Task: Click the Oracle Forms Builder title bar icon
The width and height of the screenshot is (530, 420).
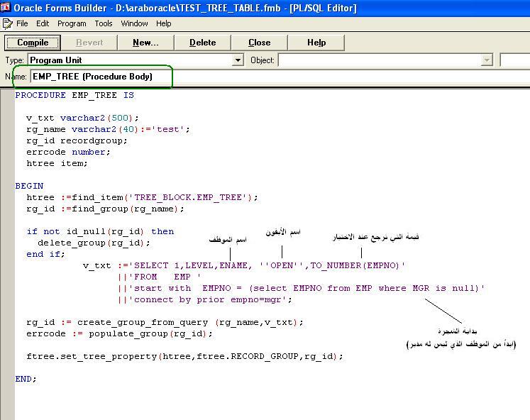Action: pyautogui.click(x=6, y=8)
